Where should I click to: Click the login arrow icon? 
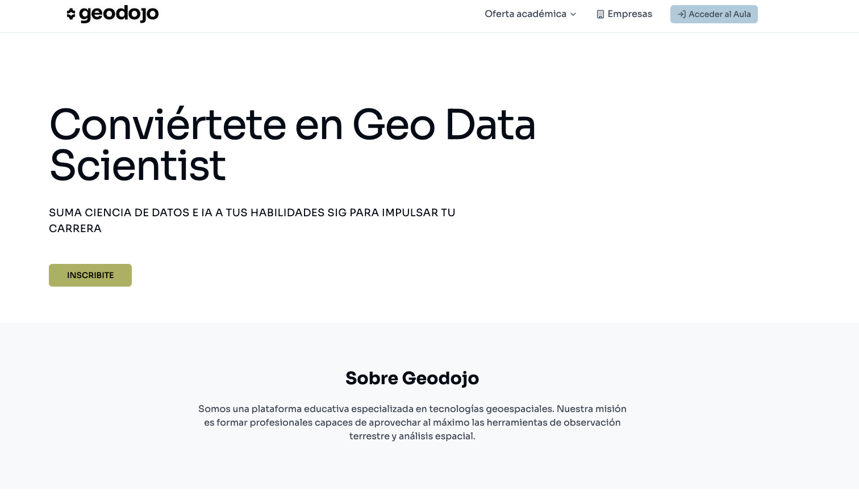coord(682,14)
